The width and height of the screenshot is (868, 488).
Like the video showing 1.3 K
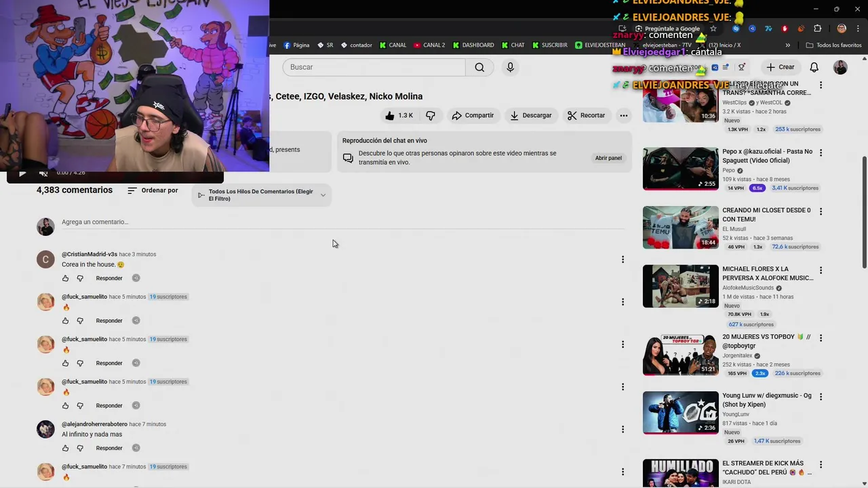[x=399, y=115]
